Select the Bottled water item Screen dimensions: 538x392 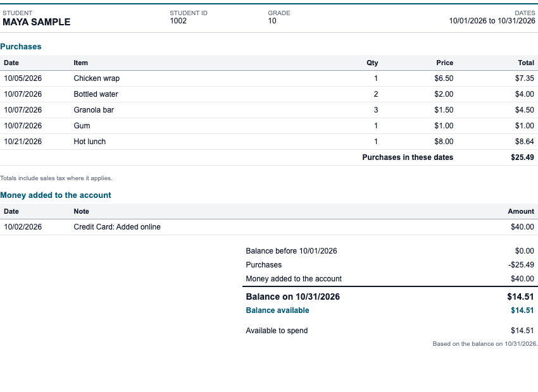pyautogui.click(x=96, y=94)
